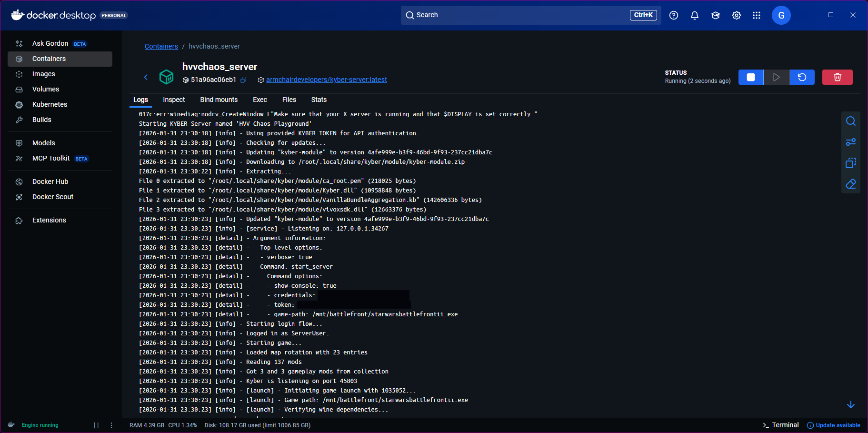Restart the hvvchaos_server container
Viewport: 868px width, 433px height.
pos(802,77)
